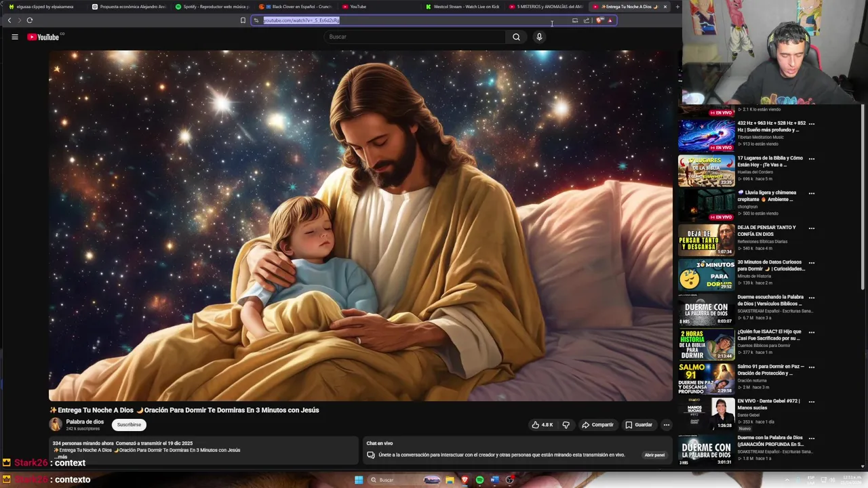Like the video with thumbs up
Screen dimensions: 868x488
(542, 425)
